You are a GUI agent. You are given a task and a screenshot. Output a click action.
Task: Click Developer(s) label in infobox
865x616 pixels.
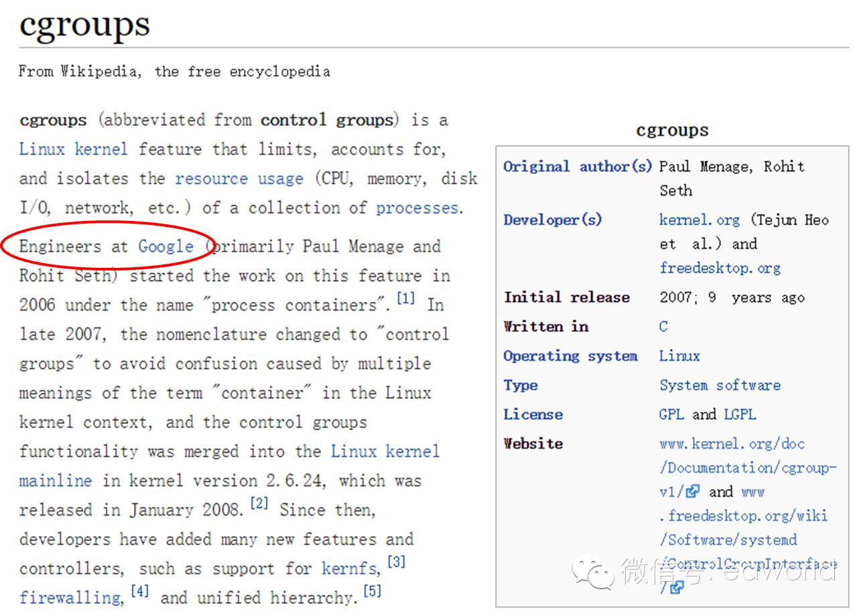pyautogui.click(x=553, y=220)
